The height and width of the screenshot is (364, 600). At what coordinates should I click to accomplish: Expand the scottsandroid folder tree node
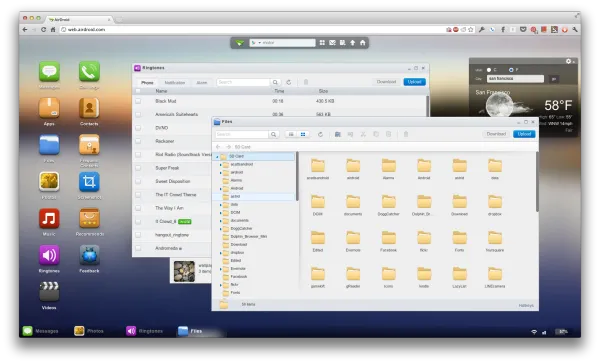coord(220,165)
